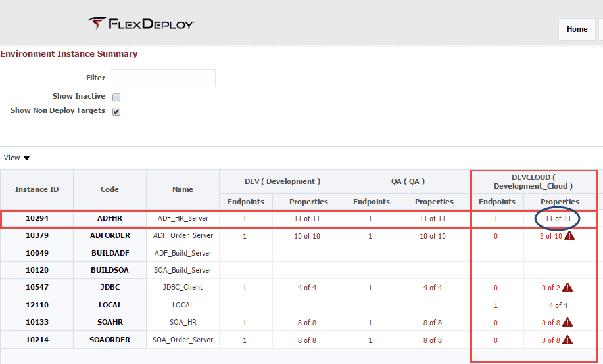
Task: Click the JDBC code cell
Action: click(x=110, y=287)
